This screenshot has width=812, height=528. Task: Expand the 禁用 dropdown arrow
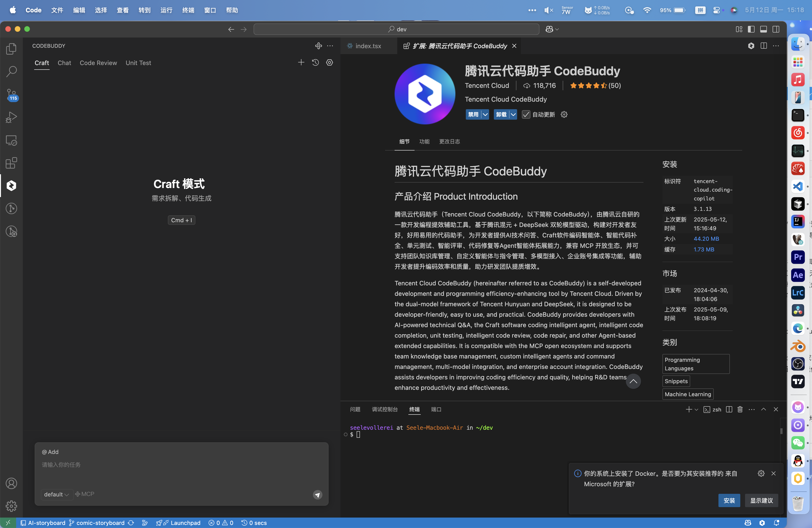pos(485,115)
